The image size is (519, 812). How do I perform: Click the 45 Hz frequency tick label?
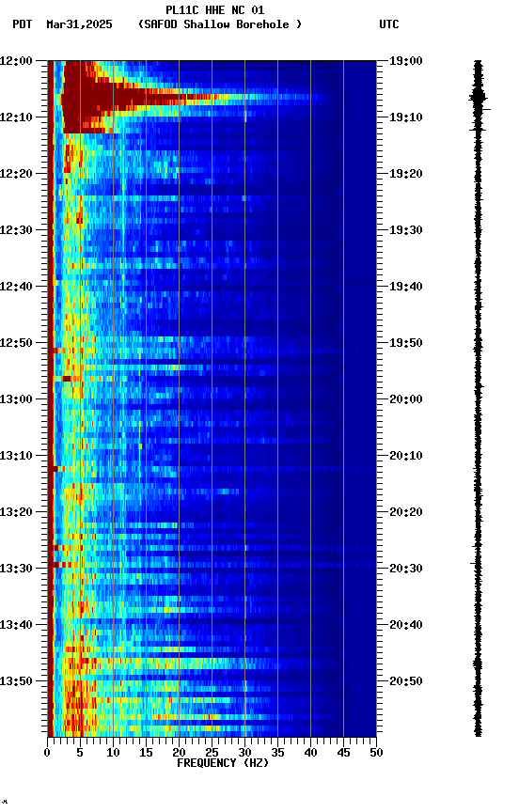pyautogui.click(x=343, y=754)
